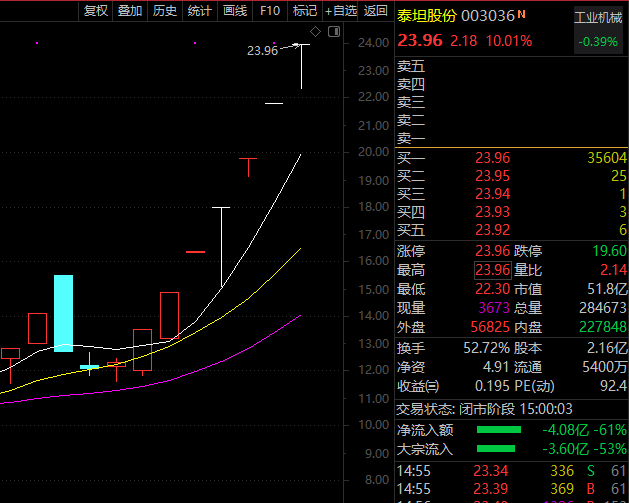Screen dimensions: 629x503
Task: Activate the 画线 drawing tool
Action: (235, 11)
